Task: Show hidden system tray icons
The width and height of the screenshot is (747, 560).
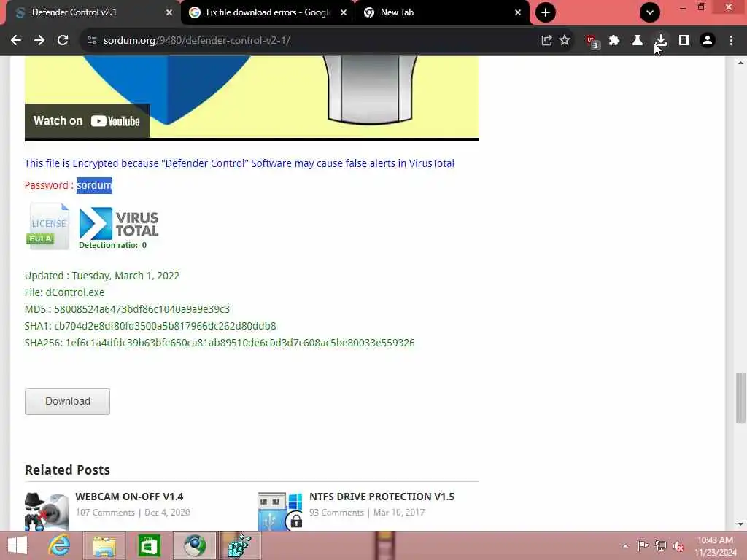Action: tap(625, 546)
